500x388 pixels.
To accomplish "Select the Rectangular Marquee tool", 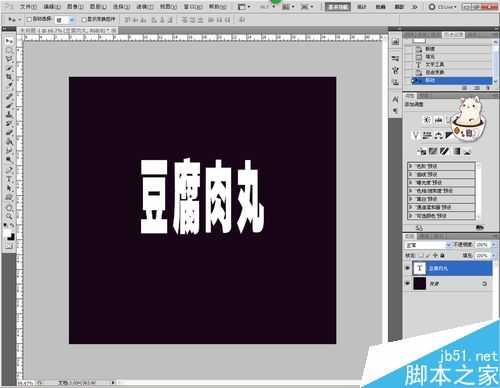I will [9, 50].
